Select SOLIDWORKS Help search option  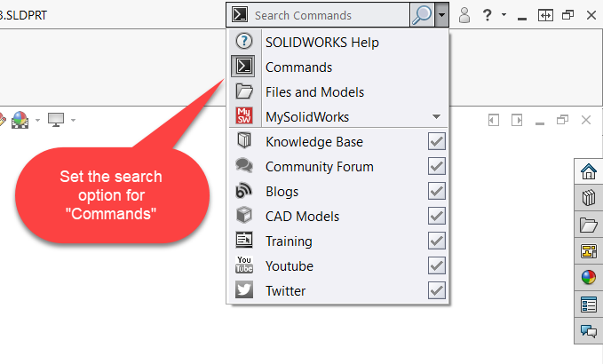coord(321,43)
